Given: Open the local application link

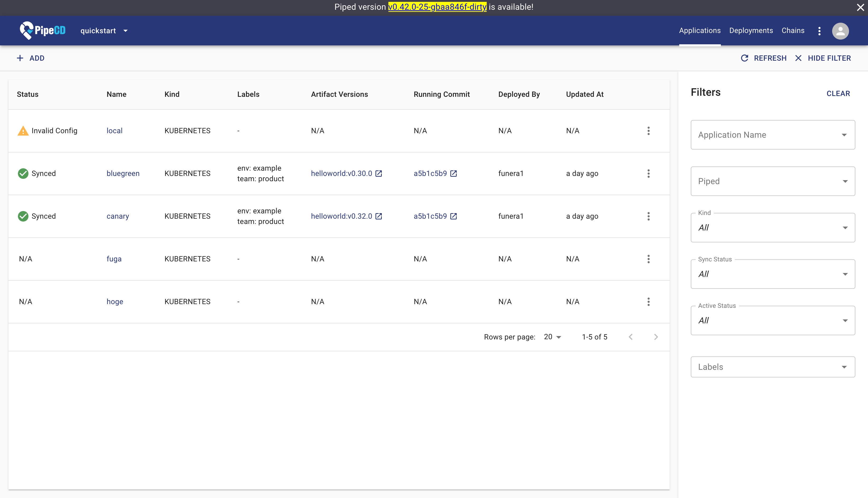Looking at the screenshot, I should click(114, 131).
